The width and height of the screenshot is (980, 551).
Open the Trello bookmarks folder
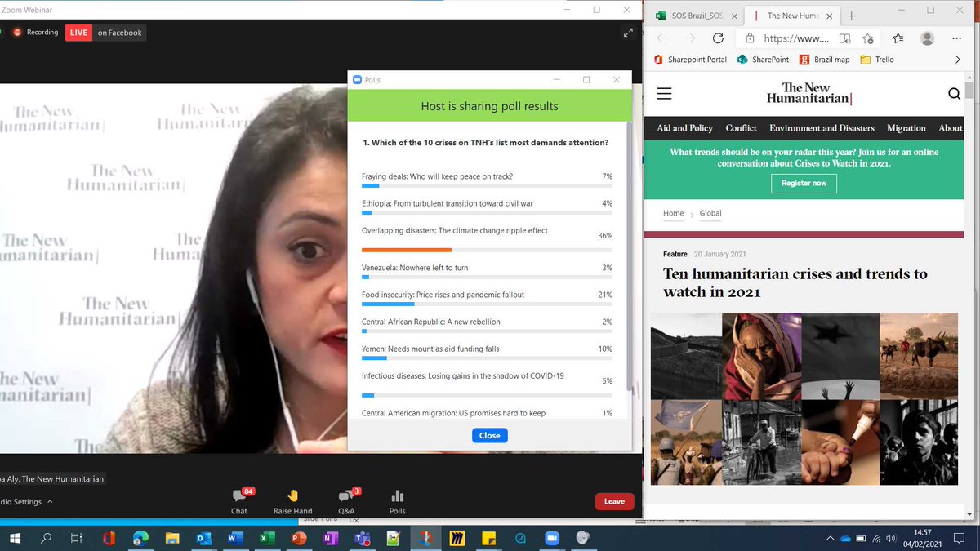(875, 59)
